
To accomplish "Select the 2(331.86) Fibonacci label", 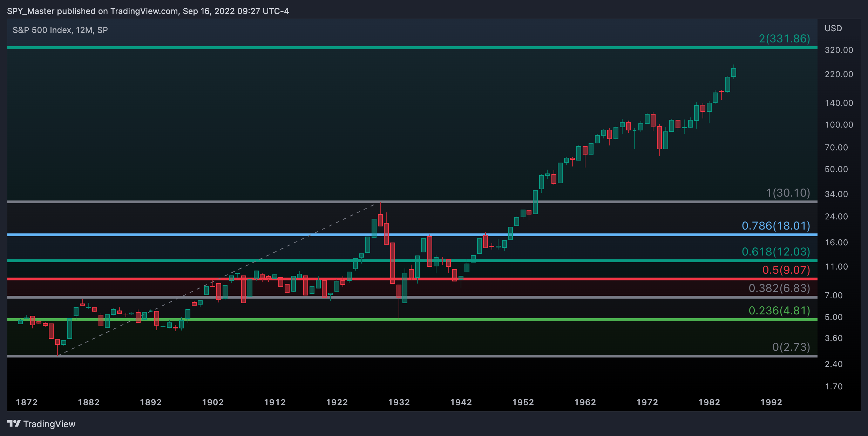I will 785,39.
